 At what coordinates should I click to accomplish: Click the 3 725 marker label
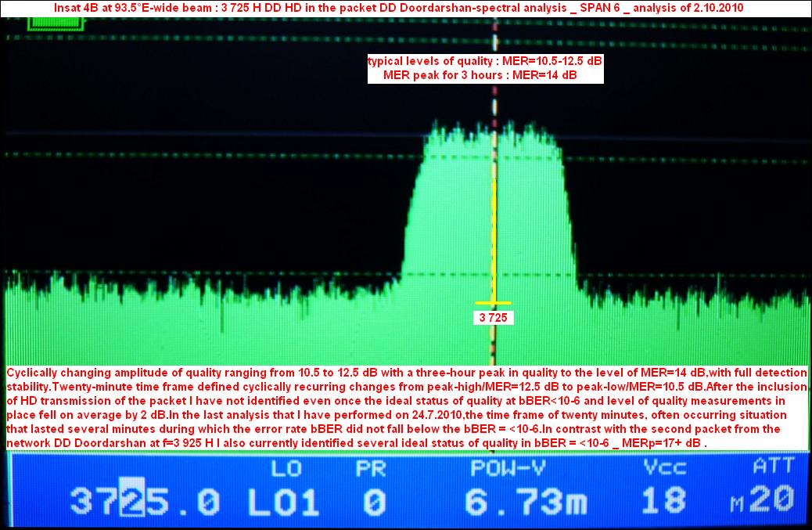click(494, 317)
